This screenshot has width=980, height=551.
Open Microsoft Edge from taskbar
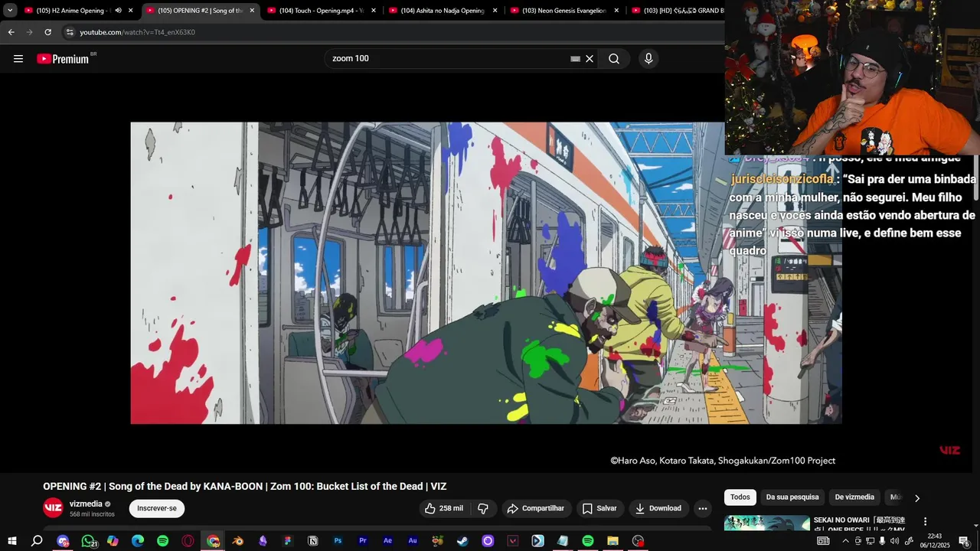[x=138, y=541]
